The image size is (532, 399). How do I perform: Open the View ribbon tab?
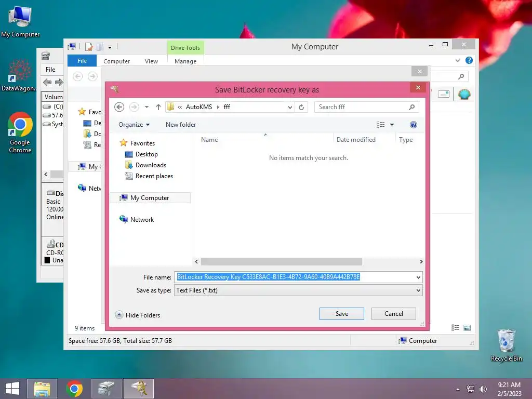coord(151,61)
